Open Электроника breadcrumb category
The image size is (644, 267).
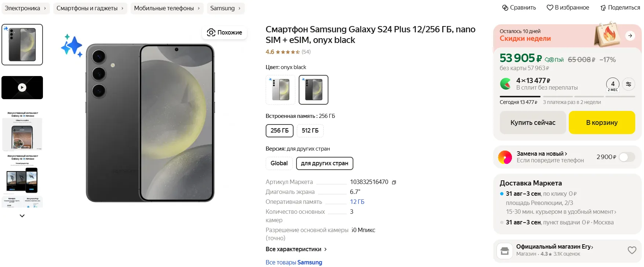[25, 8]
